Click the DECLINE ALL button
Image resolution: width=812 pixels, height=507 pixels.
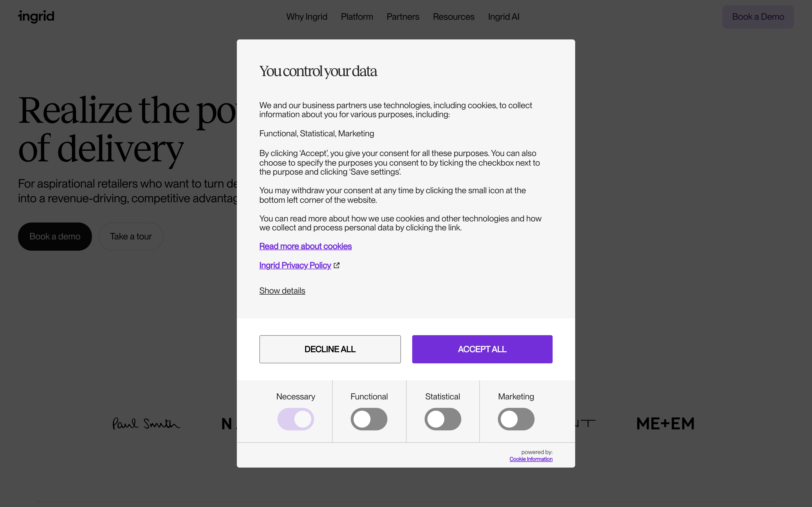[x=330, y=349]
